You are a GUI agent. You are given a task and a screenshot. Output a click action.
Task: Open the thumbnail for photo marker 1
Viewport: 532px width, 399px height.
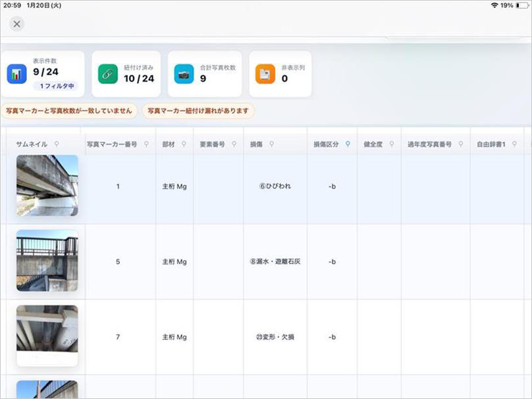(47, 186)
